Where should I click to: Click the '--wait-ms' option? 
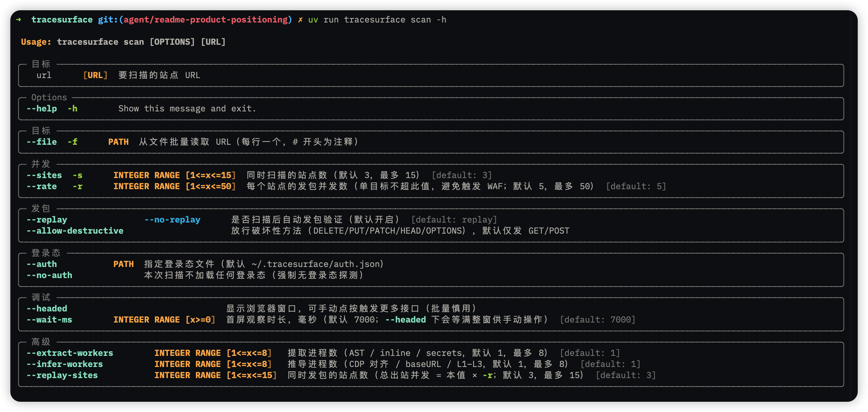(49, 320)
